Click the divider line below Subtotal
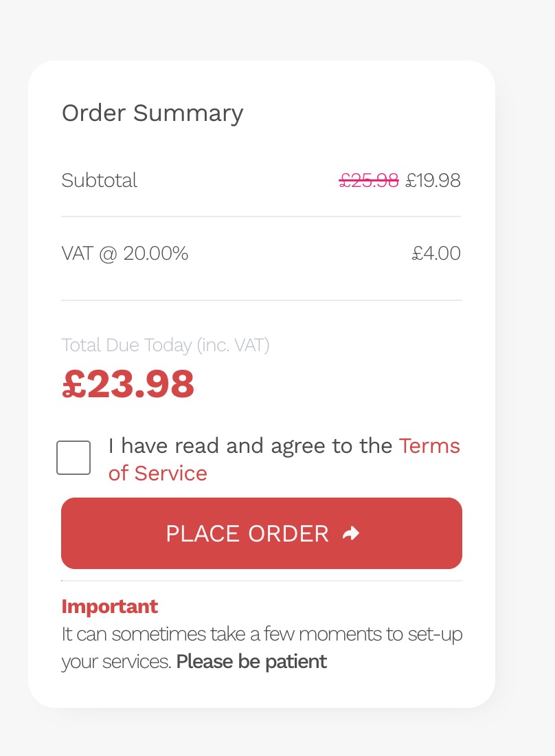 tap(261, 216)
